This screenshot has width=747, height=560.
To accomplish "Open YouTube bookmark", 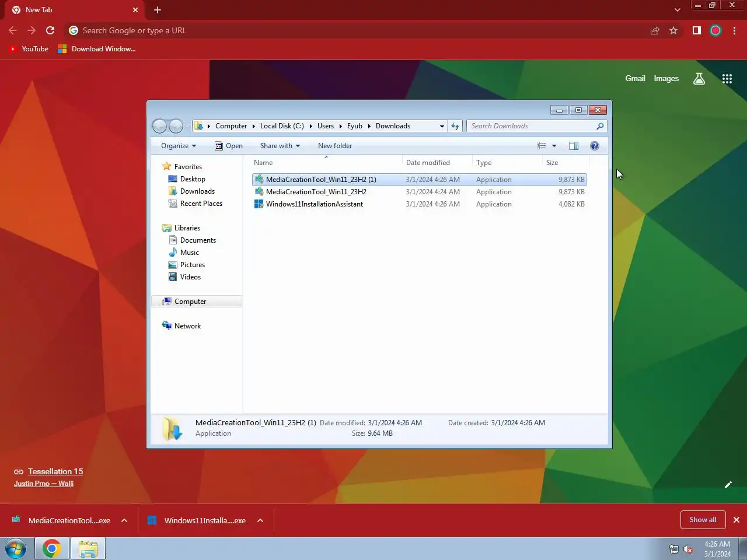I will [29, 49].
